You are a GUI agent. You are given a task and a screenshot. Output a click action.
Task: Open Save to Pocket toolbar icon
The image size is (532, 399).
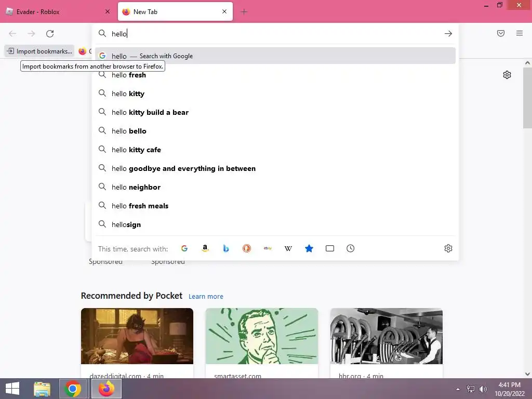tap(501, 33)
